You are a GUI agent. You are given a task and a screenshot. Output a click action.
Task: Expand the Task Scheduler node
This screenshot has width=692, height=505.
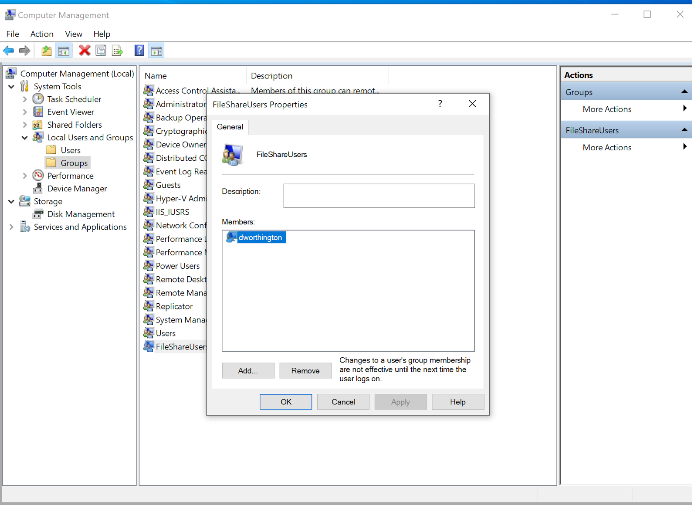(24, 99)
